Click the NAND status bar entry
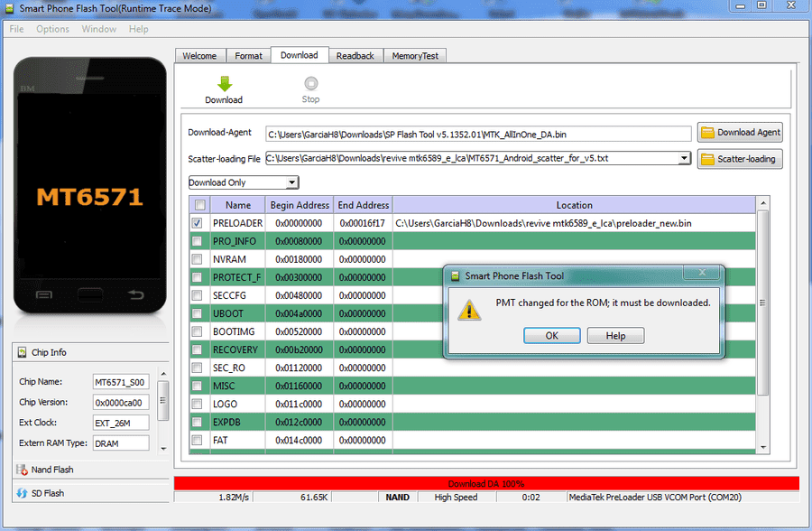The image size is (812, 531). [x=397, y=498]
